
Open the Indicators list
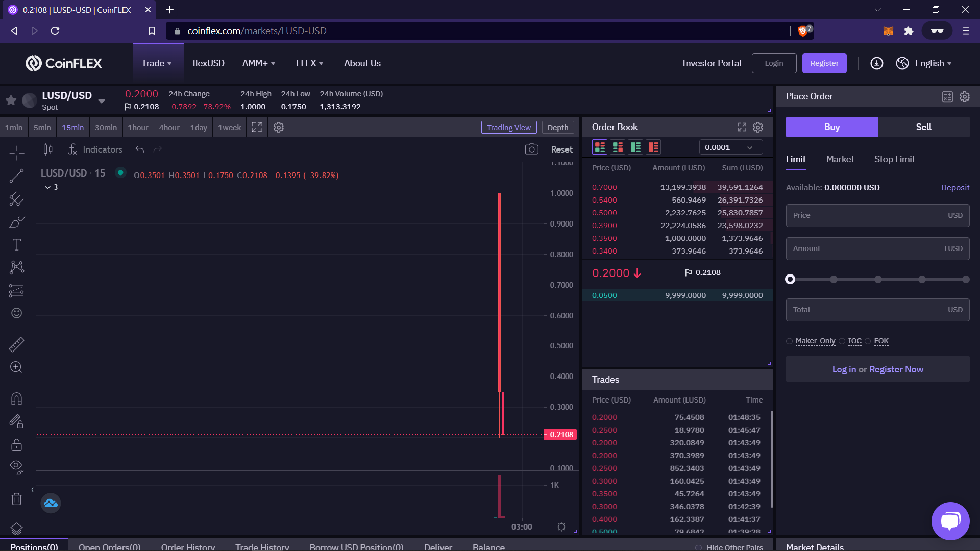coord(95,149)
